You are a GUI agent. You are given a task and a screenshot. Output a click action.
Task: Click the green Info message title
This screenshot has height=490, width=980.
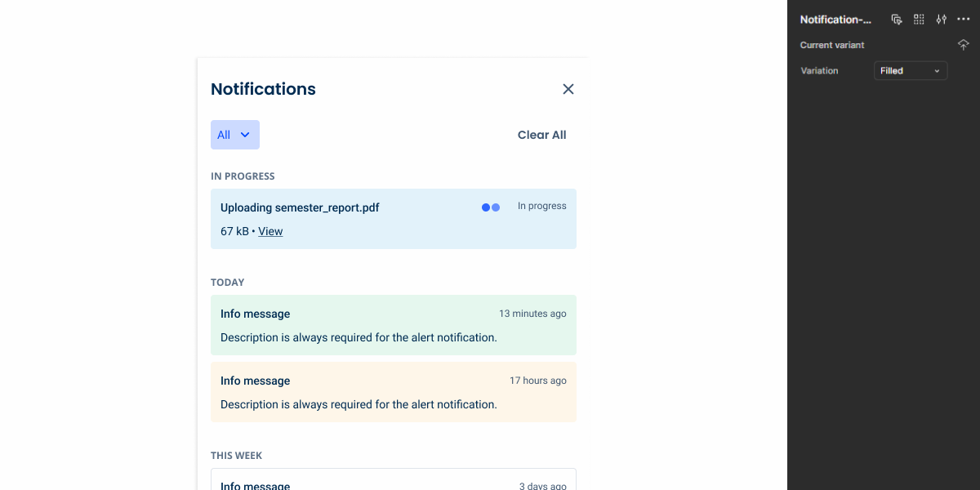coord(255,314)
